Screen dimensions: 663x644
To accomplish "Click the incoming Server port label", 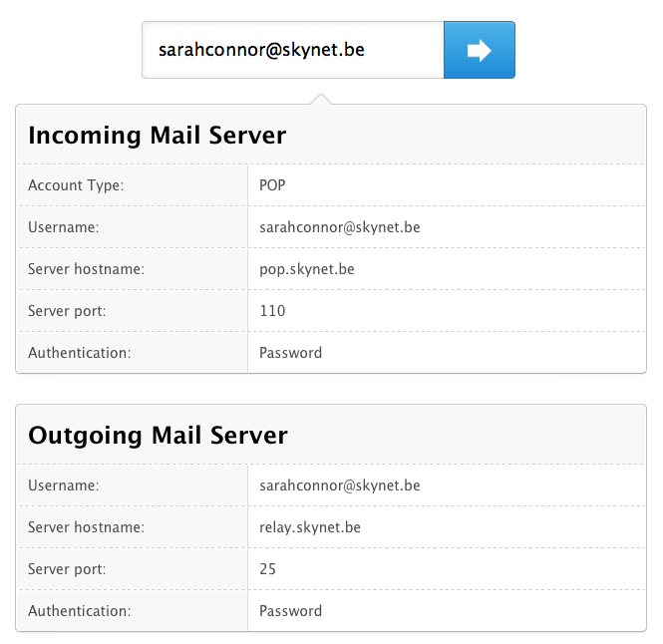I will [x=67, y=311].
